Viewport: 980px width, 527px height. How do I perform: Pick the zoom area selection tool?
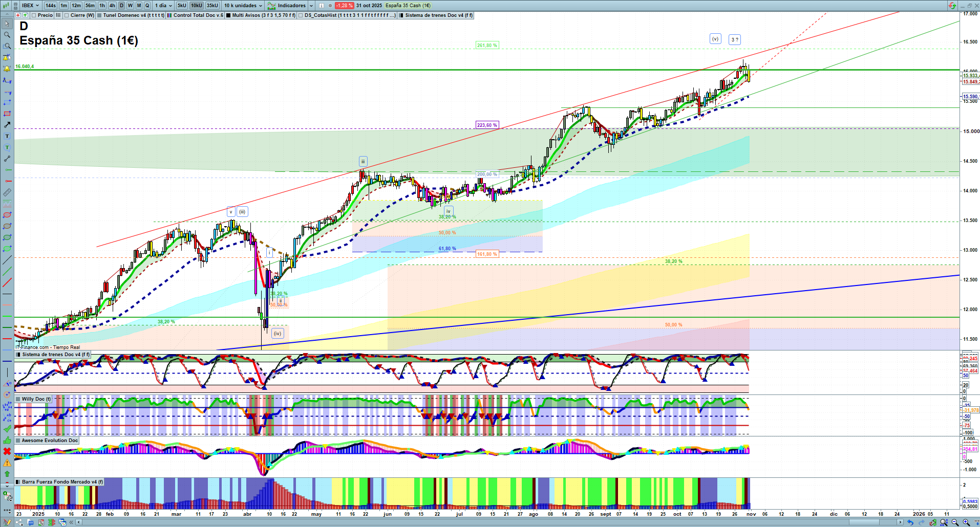tap(7, 46)
